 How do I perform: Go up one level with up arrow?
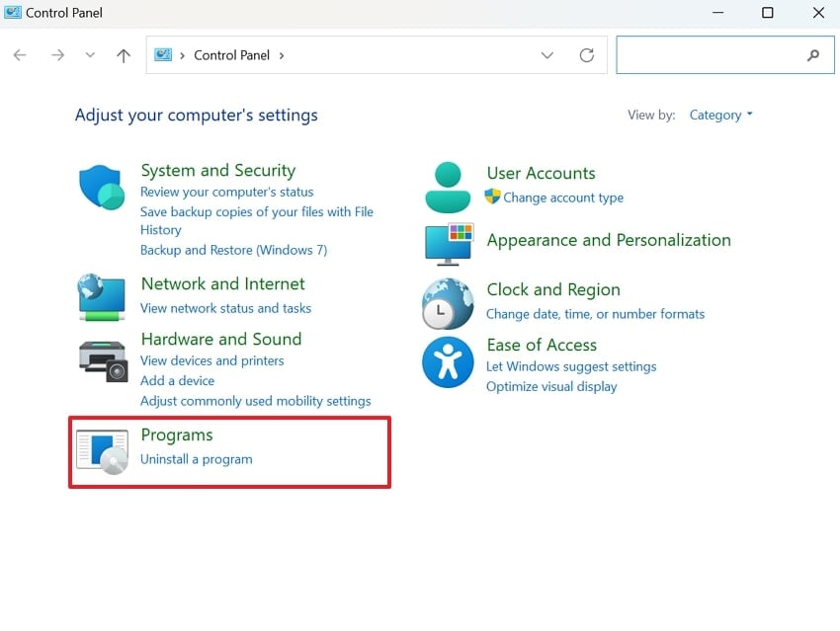[x=124, y=55]
